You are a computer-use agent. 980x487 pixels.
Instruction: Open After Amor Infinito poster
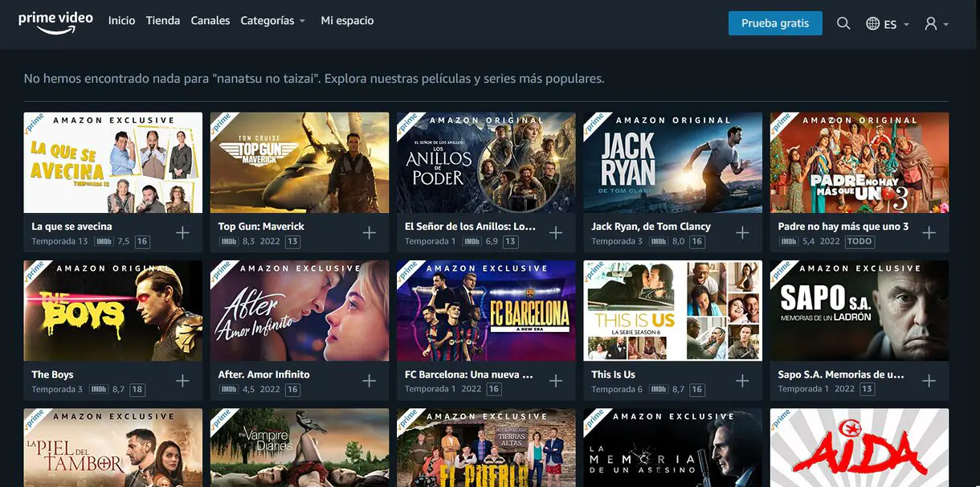click(300, 310)
